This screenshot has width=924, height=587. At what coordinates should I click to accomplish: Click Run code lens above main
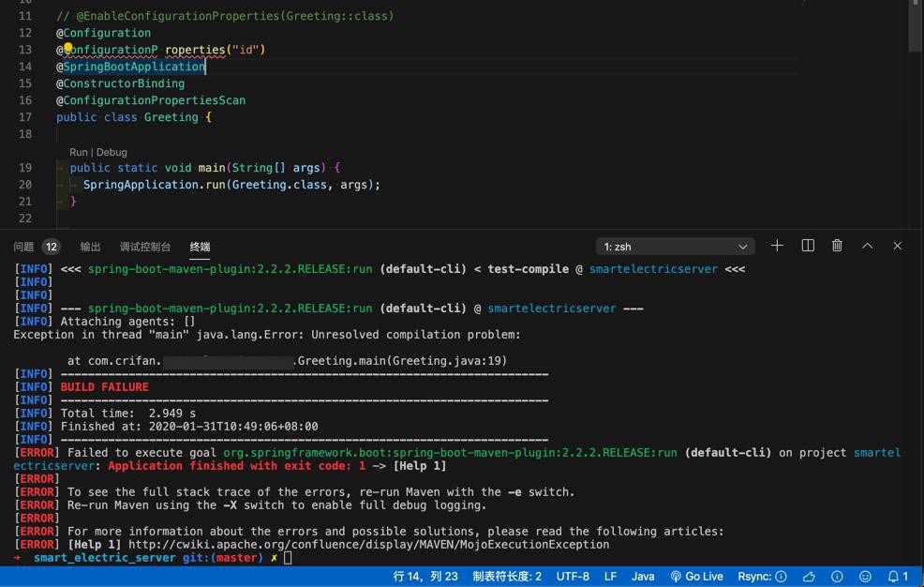[78, 152]
